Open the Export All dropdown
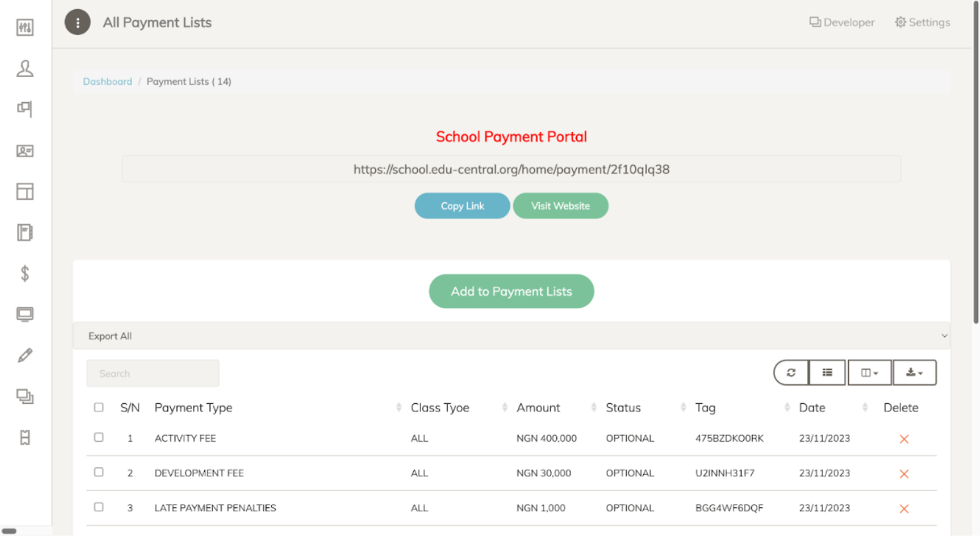Viewport: 980px width, 536px height. click(x=511, y=336)
